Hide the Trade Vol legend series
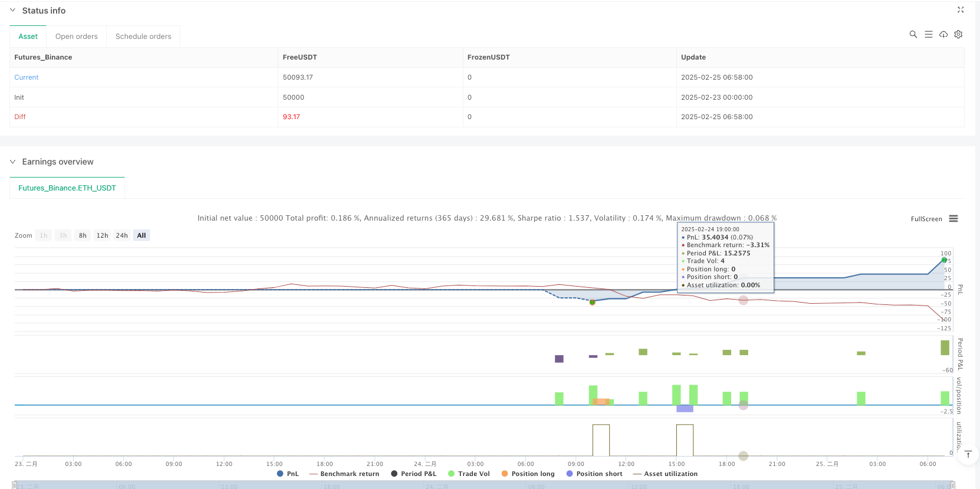 point(469,474)
